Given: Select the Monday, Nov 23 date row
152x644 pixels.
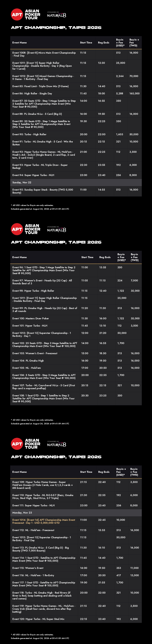Looking at the screenshot, I should coord(76,513).
